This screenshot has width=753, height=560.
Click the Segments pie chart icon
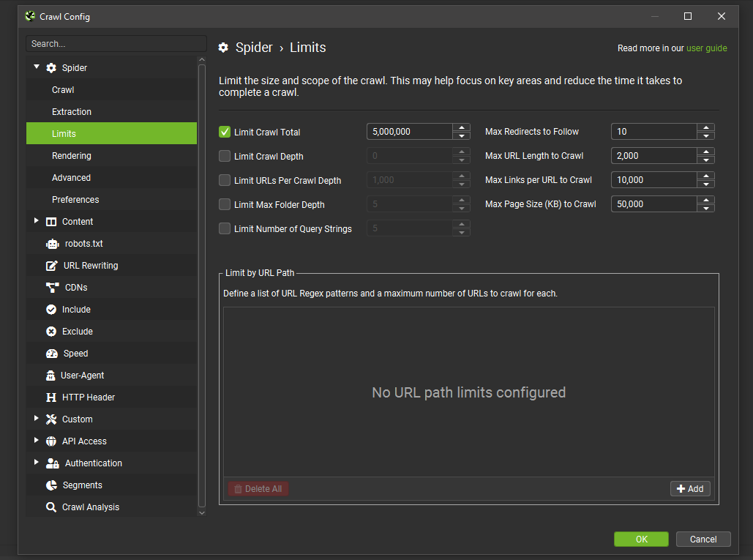[51, 485]
